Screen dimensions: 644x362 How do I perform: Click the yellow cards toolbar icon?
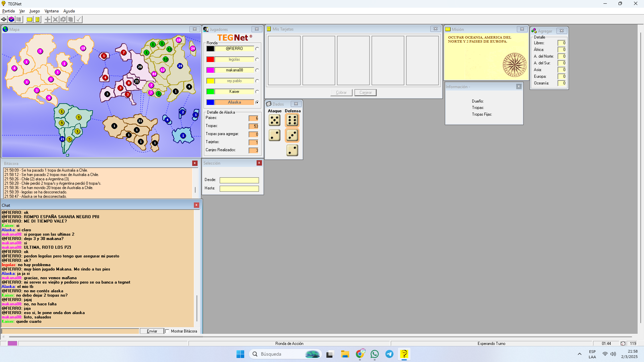click(x=38, y=19)
